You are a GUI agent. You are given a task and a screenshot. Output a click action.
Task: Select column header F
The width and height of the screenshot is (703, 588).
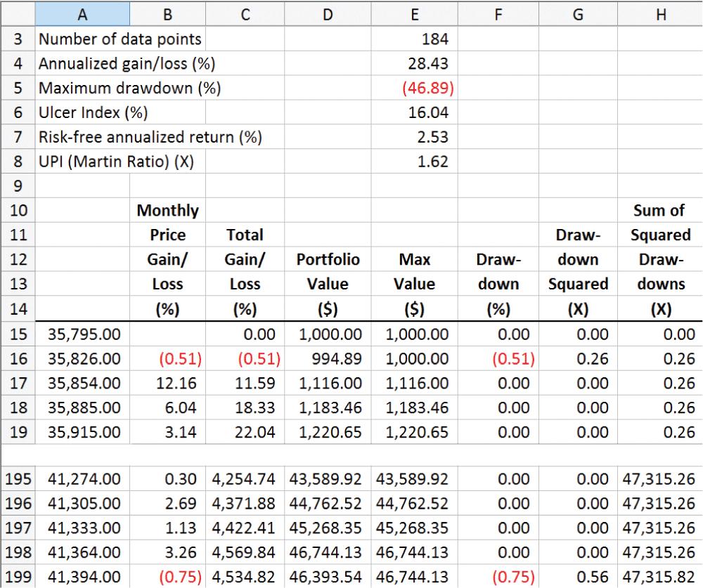pos(497,13)
